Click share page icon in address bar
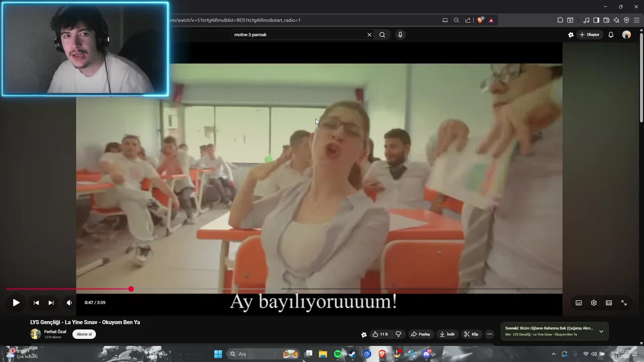 468,20
